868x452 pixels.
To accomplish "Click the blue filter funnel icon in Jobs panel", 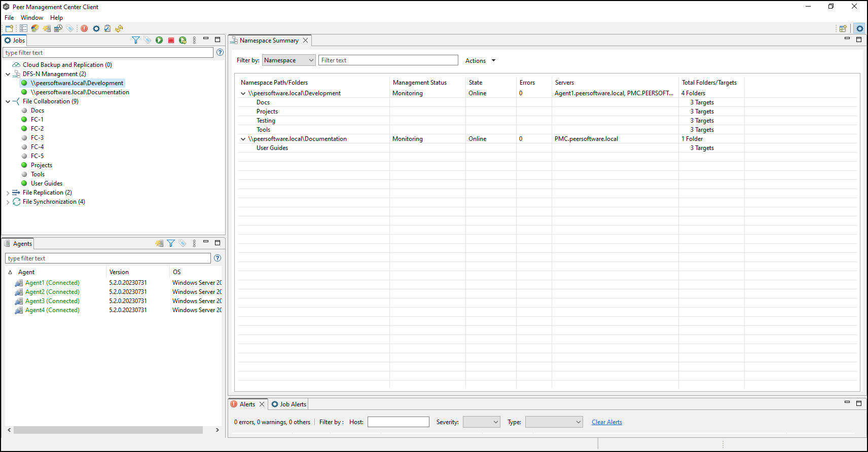I will point(135,40).
